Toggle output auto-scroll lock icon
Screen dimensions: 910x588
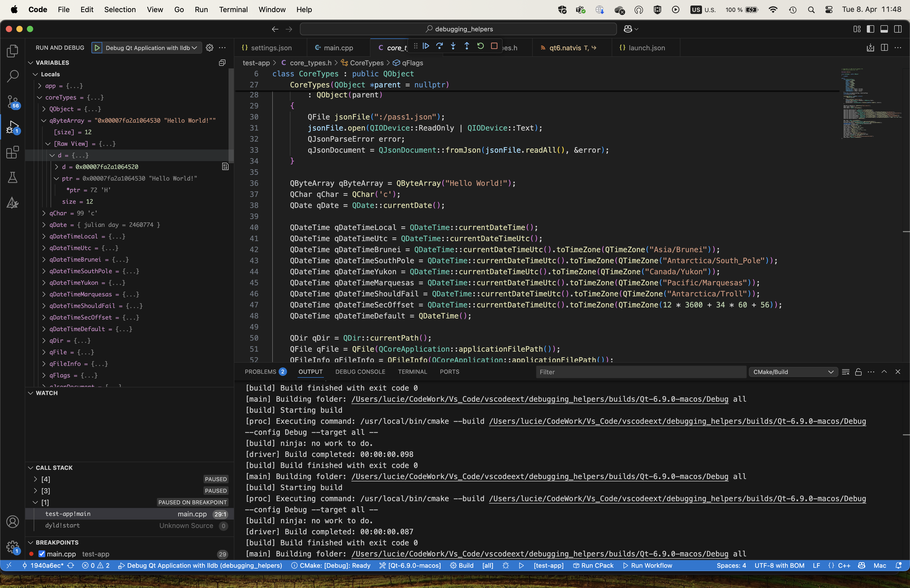point(858,372)
